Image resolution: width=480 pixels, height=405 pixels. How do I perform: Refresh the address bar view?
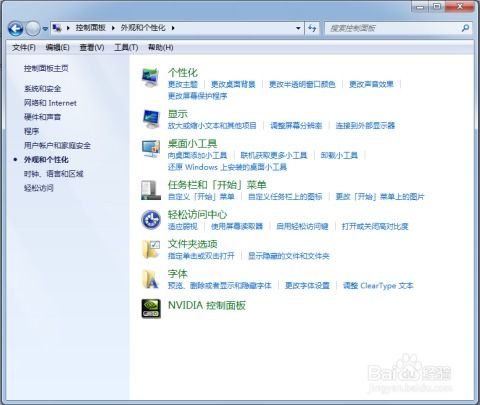tap(312, 28)
